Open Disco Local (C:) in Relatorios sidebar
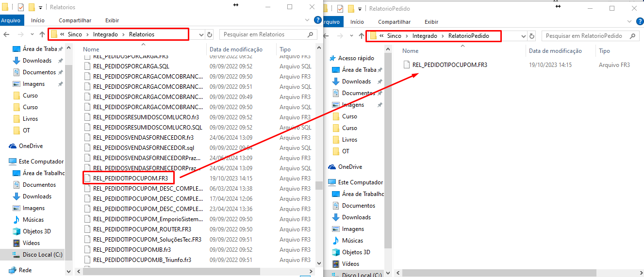644x277 pixels. tap(42, 255)
